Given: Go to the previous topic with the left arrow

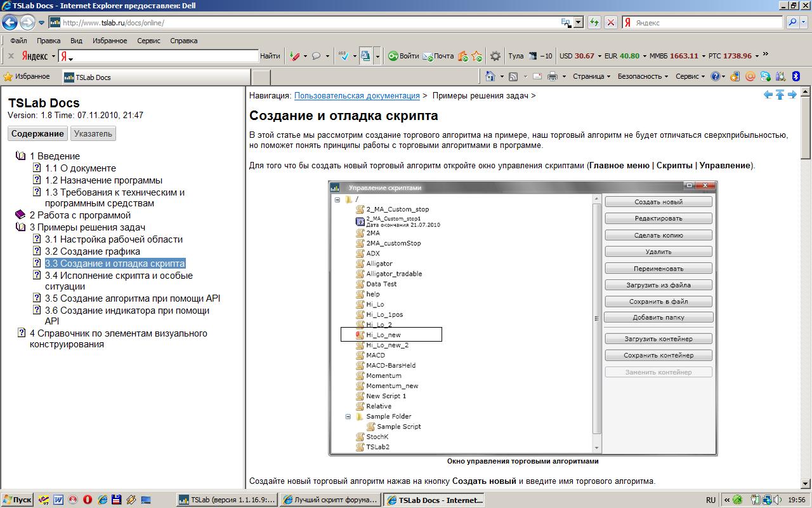Looking at the screenshot, I should click(768, 95).
